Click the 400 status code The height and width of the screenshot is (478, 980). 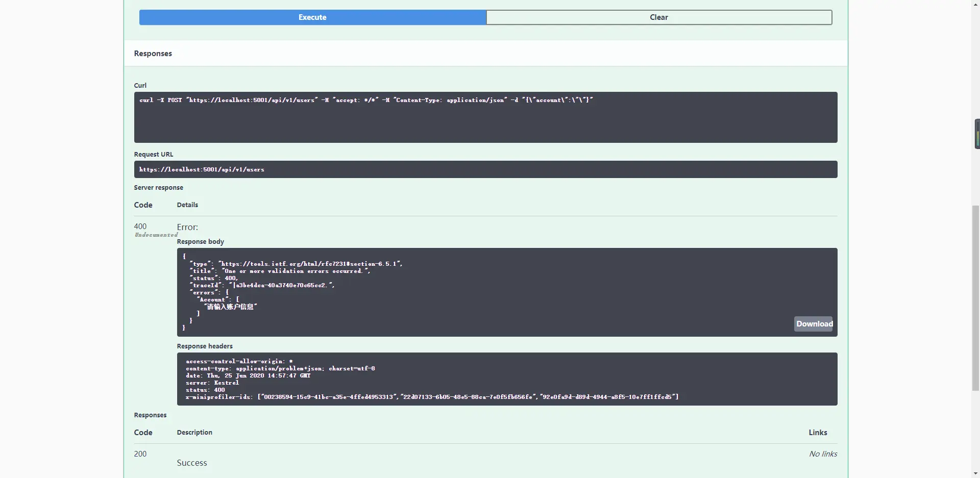140,227
